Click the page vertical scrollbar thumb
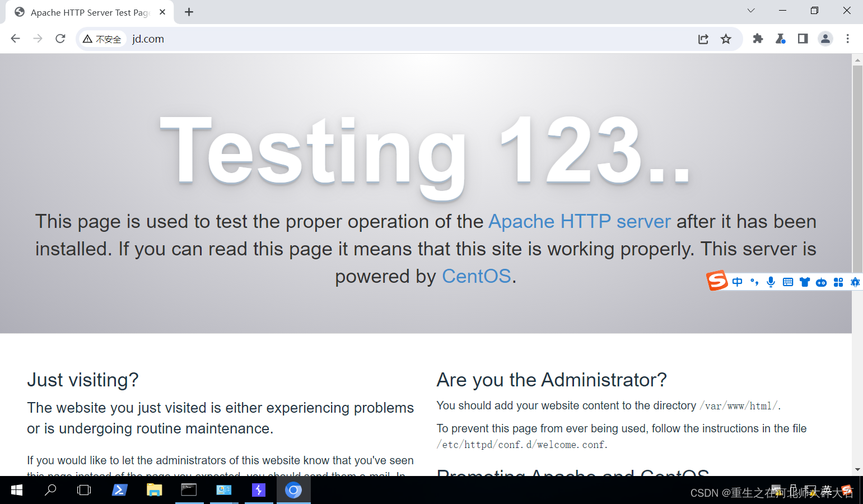Screen dimensions: 863x504 click(857, 168)
